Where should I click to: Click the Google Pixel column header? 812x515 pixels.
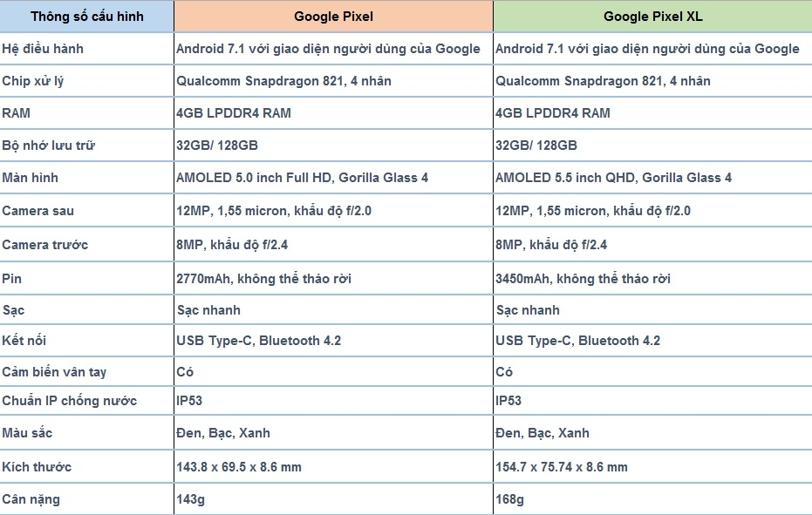333,17
